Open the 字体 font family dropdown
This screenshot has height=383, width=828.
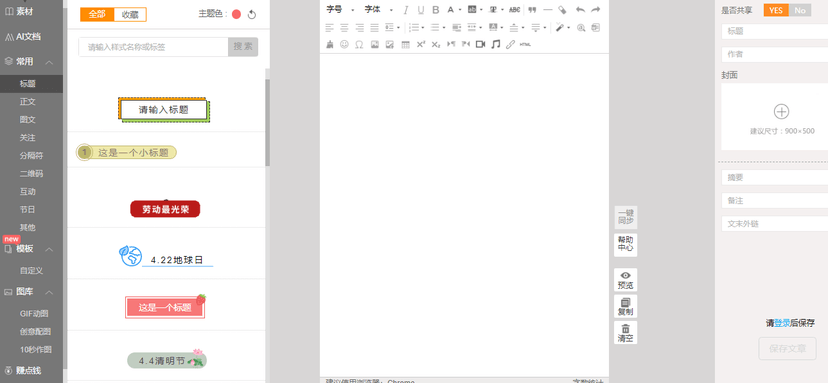[x=378, y=10]
